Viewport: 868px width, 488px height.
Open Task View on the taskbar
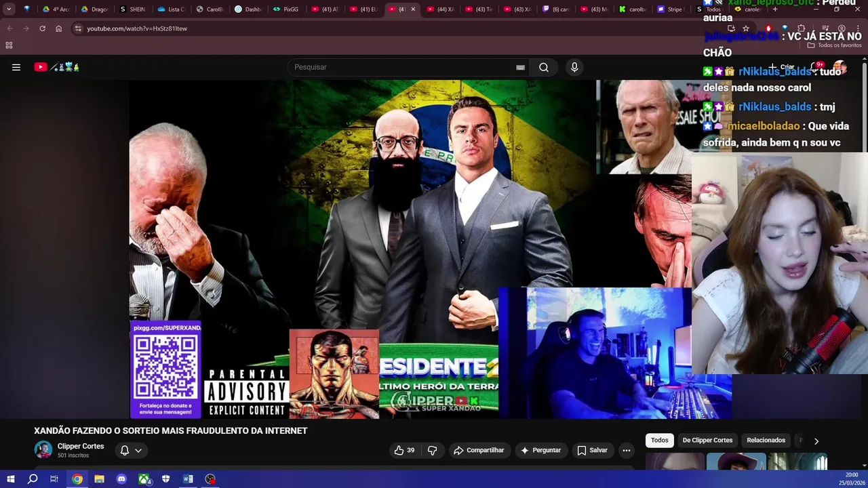tap(54, 479)
